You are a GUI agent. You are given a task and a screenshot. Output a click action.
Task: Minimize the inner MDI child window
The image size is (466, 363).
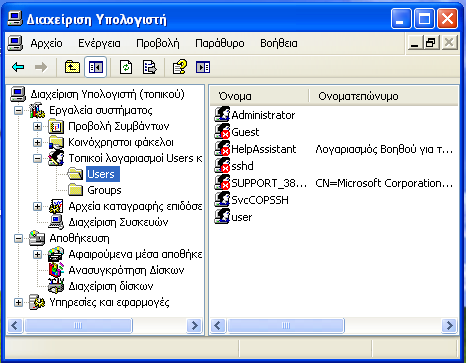tap(414, 43)
